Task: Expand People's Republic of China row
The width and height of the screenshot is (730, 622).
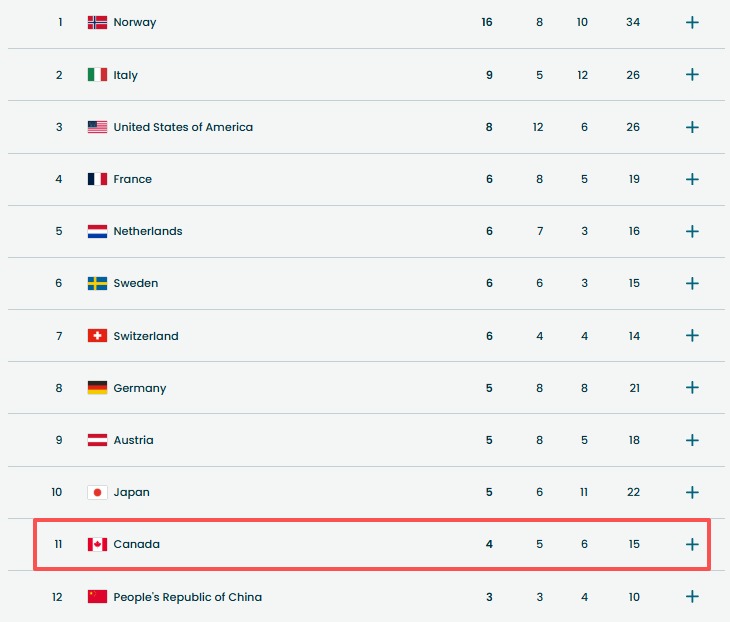Action: pyautogui.click(x=692, y=597)
